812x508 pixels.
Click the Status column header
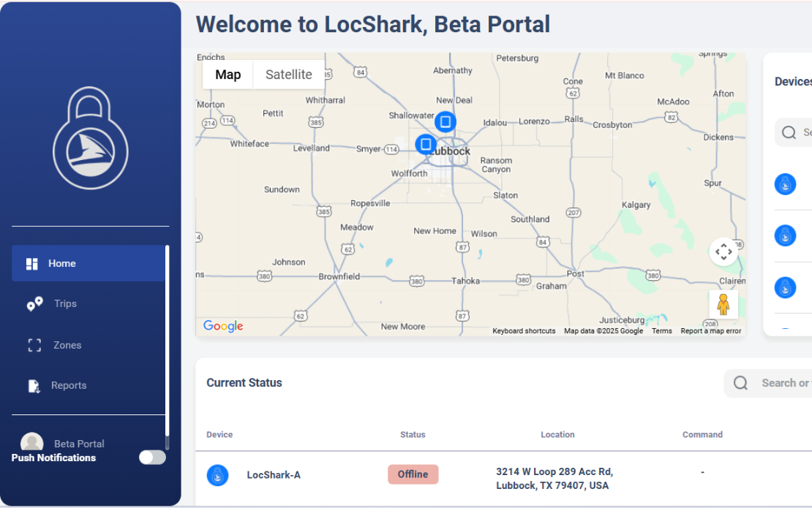(x=413, y=435)
